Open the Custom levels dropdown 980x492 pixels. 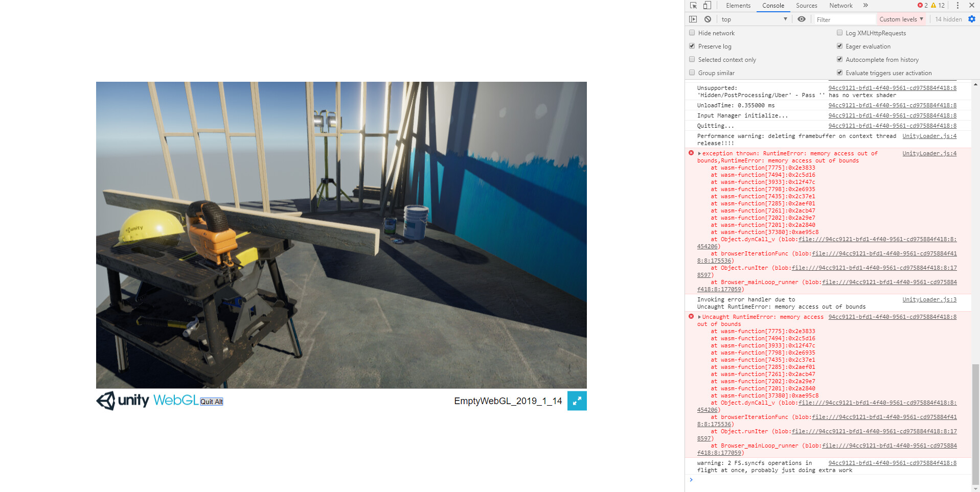point(901,19)
